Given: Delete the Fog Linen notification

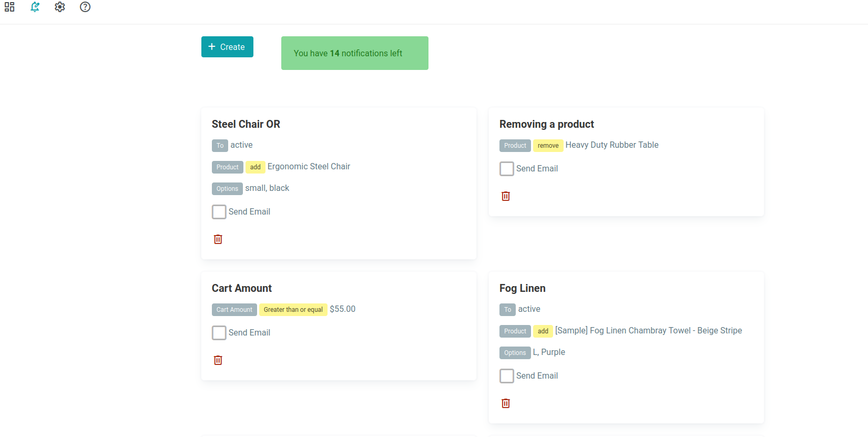Looking at the screenshot, I should [506, 403].
